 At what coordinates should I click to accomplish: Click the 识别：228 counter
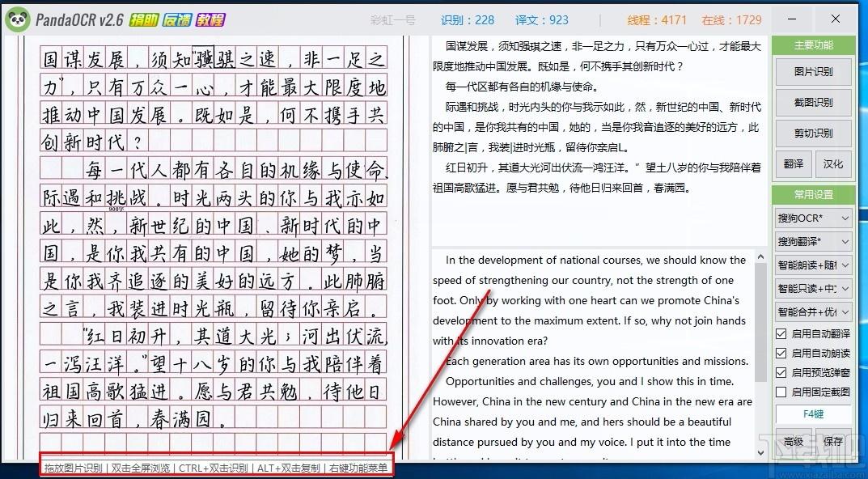pos(468,20)
